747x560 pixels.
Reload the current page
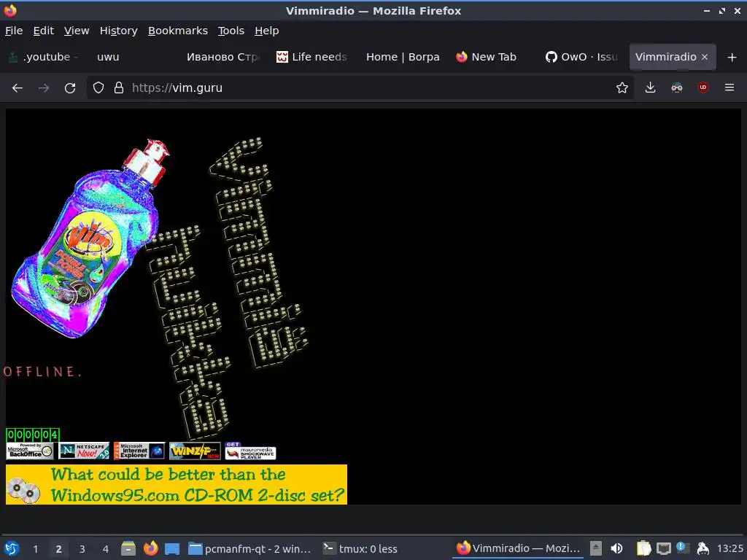coord(70,88)
